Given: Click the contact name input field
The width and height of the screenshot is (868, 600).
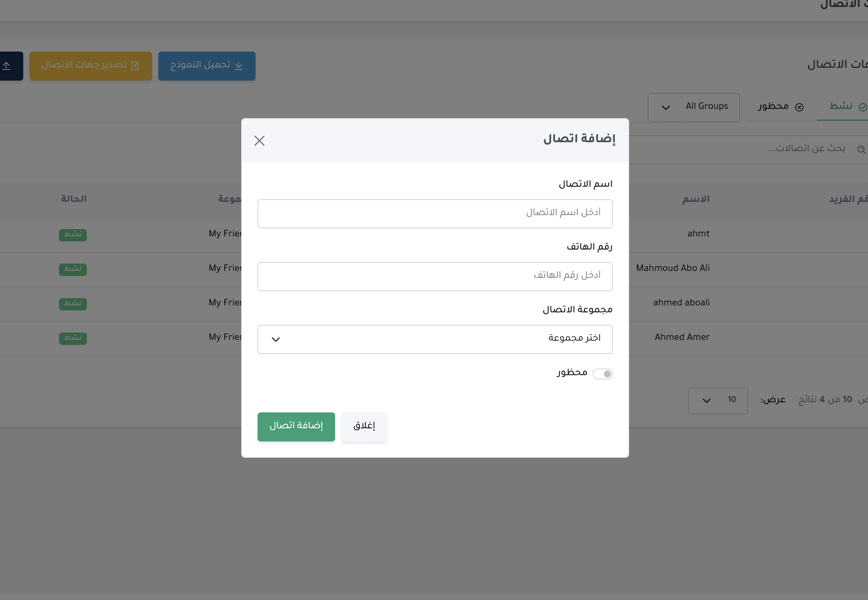Looking at the screenshot, I should point(435,213).
